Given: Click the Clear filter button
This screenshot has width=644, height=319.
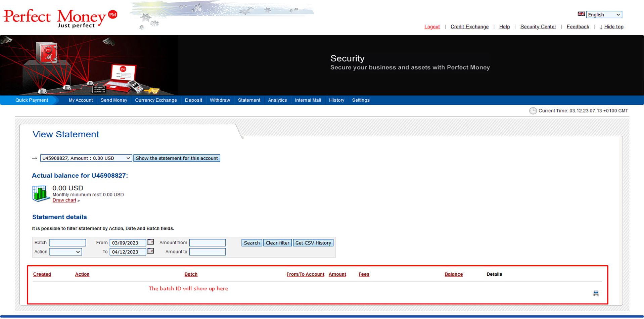Looking at the screenshot, I should tap(277, 243).
